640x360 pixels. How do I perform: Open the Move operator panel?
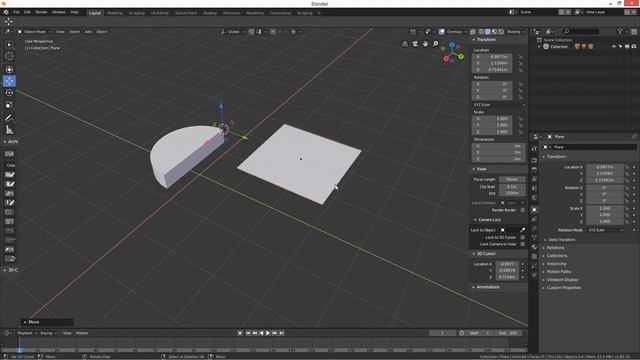47,322
